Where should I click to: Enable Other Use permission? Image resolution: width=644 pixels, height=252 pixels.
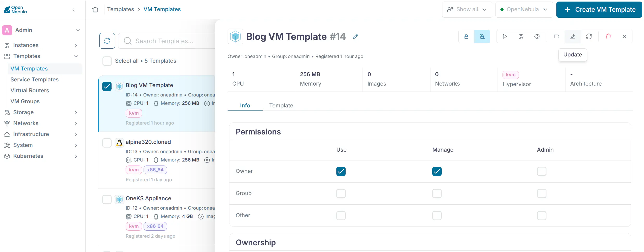[341, 216]
